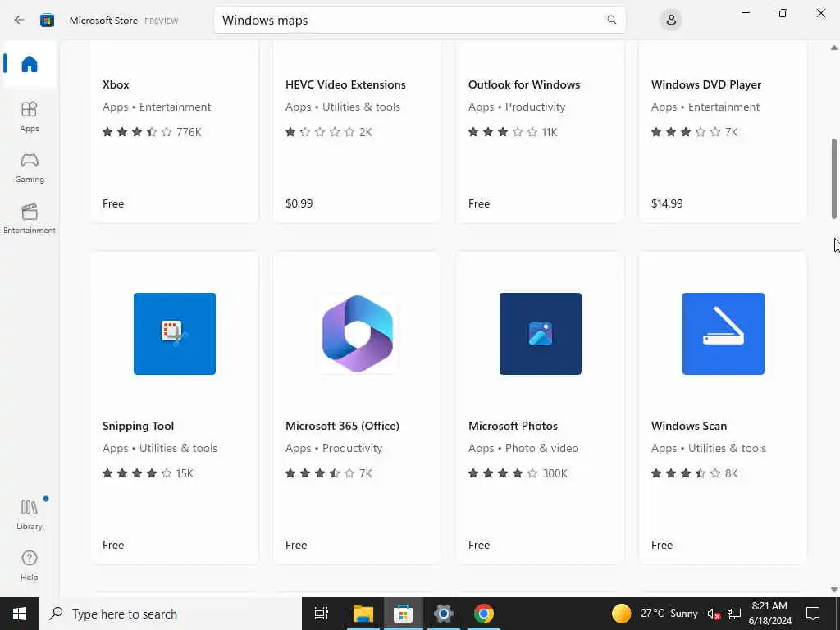Click the scrollbar down arrow

834,590
